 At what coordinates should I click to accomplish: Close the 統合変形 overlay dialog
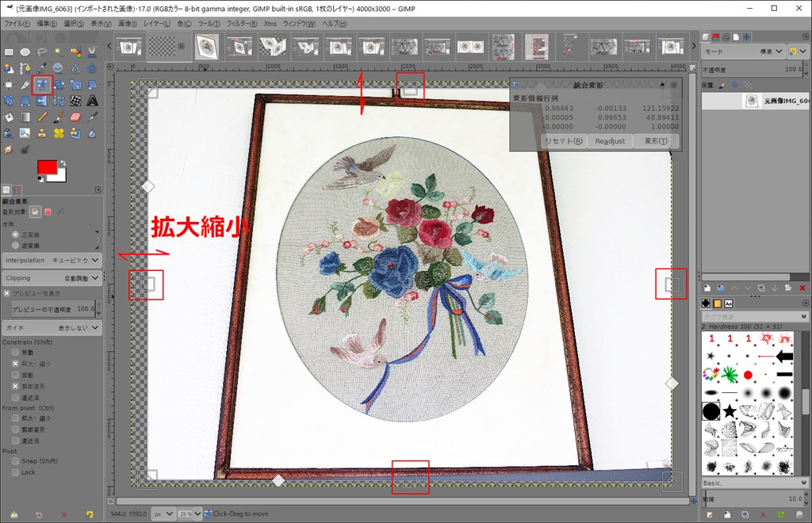674,85
